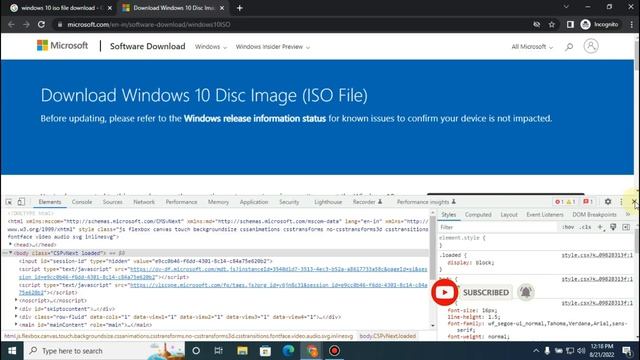640x360 pixels.
Task: Toggle the rendering emulation paintbrush icon
Action: [x=613, y=227]
